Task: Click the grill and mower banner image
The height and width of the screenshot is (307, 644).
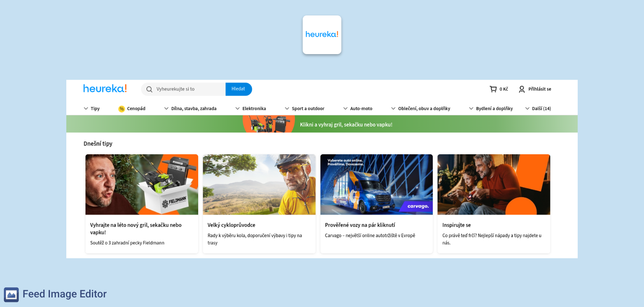Action: point(268,124)
